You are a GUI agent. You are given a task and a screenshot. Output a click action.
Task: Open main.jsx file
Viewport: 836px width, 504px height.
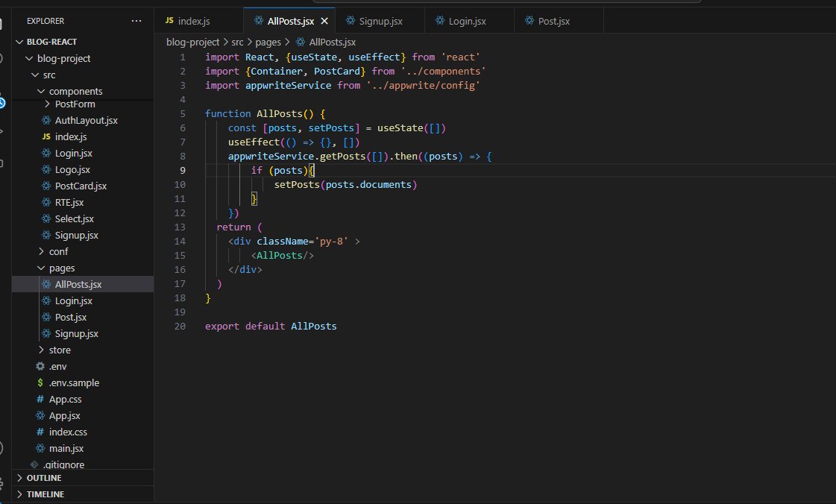point(83,449)
